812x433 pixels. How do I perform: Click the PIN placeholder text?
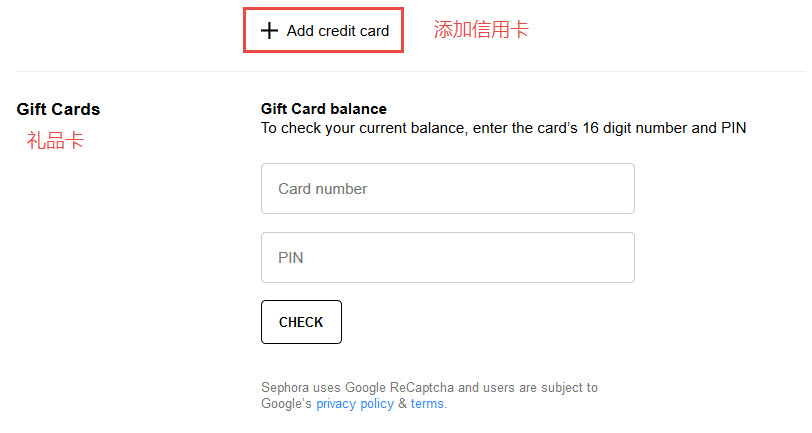click(x=291, y=257)
